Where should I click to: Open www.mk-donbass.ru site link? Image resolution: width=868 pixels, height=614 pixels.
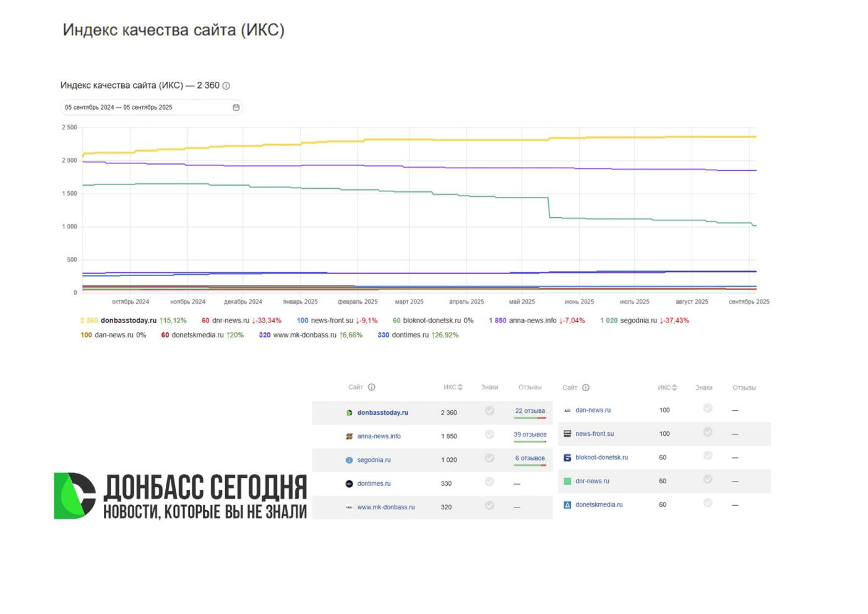(x=385, y=508)
